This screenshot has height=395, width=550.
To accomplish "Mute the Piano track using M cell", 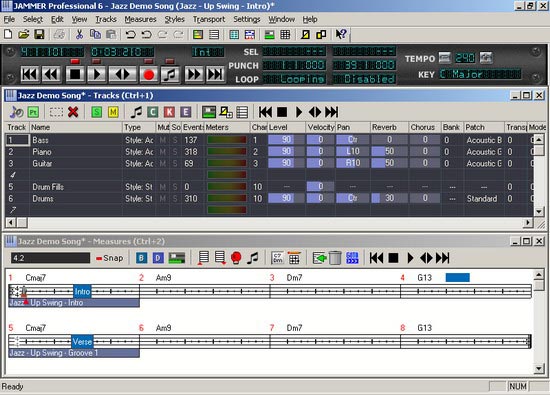I will pyautogui.click(x=162, y=152).
